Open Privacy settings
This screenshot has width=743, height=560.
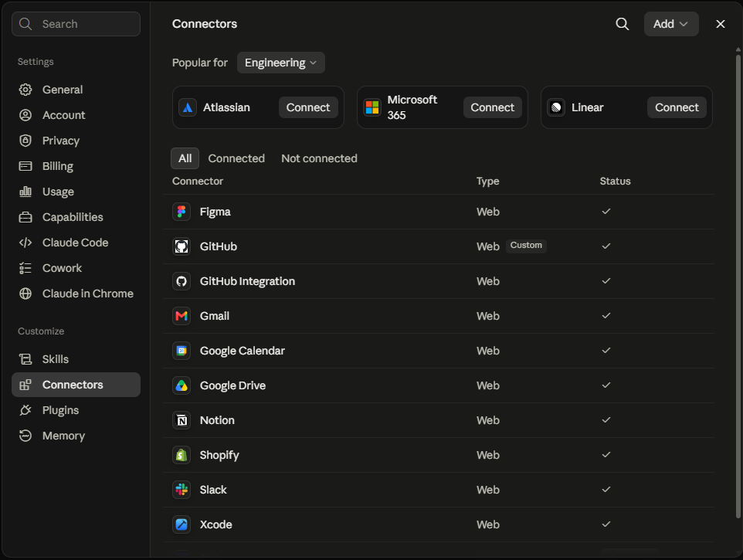click(x=76, y=141)
